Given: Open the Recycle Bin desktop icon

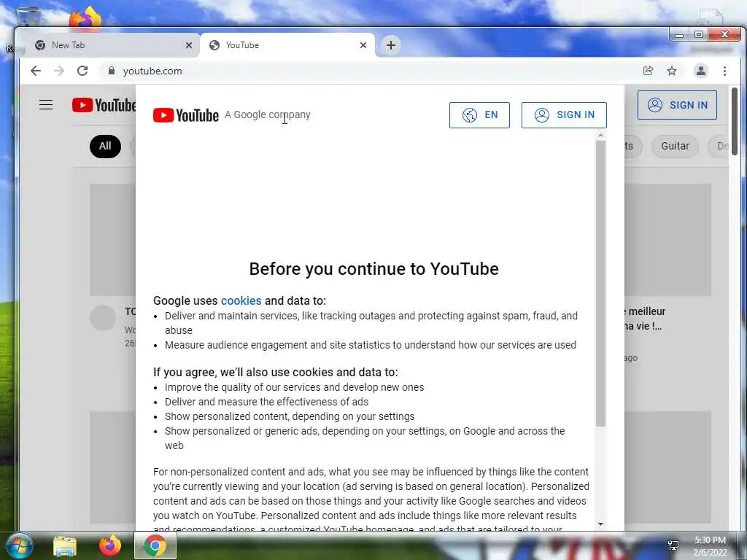Looking at the screenshot, I should (x=28, y=17).
